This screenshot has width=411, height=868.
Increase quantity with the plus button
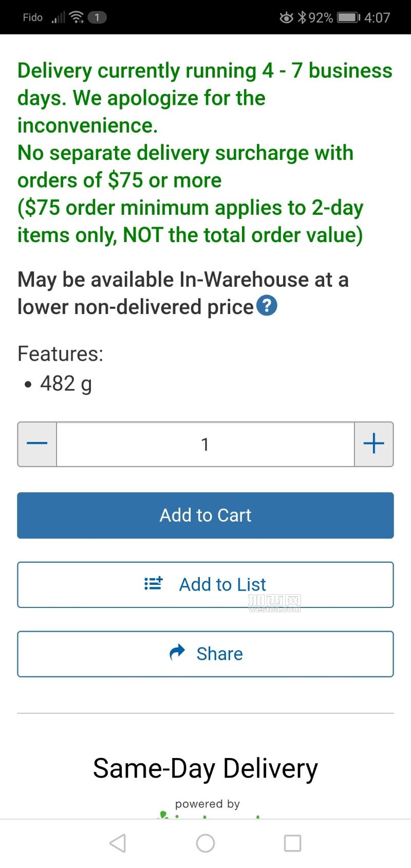pyautogui.click(x=374, y=444)
